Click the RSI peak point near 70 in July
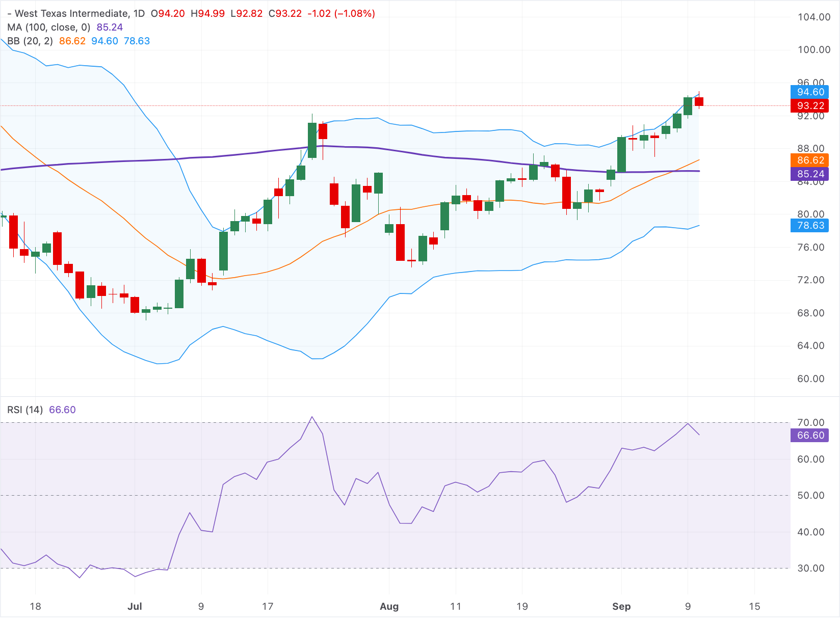 (312, 417)
